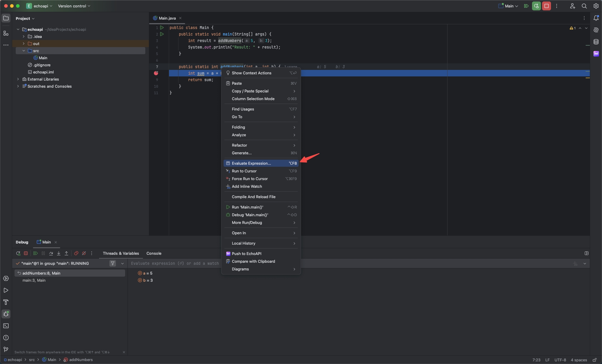Image resolution: width=602 pixels, height=364 pixels.
Task: Collapse the src folder
Action: 24,51
